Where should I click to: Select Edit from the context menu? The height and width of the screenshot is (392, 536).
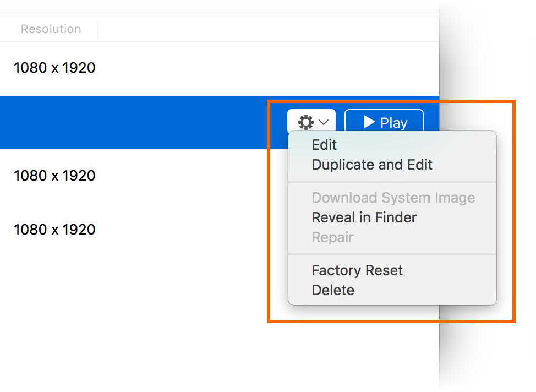pyautogui.click(x=324, y=145)
